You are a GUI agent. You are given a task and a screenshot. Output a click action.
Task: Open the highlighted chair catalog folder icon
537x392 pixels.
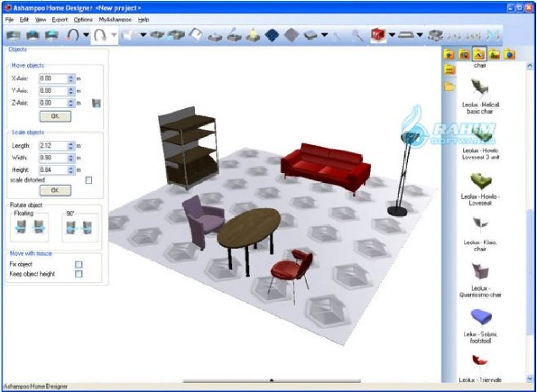(x=479, y=55)
